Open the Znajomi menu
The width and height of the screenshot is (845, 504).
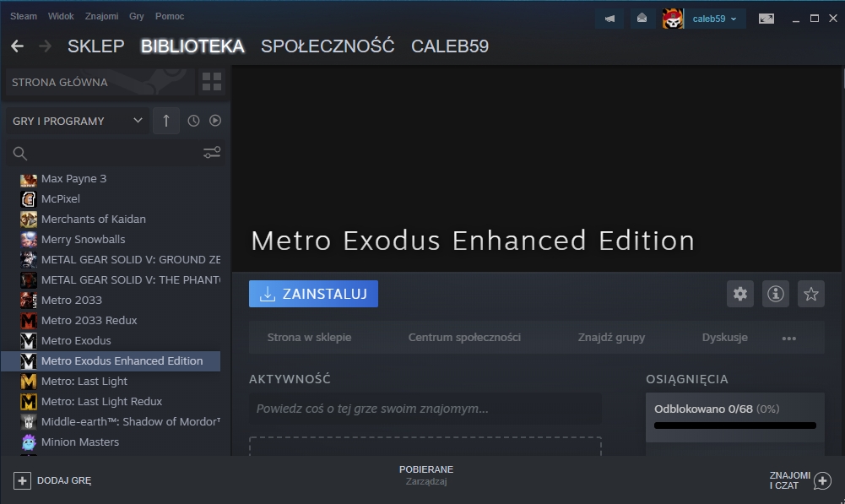tap(101, 16)
